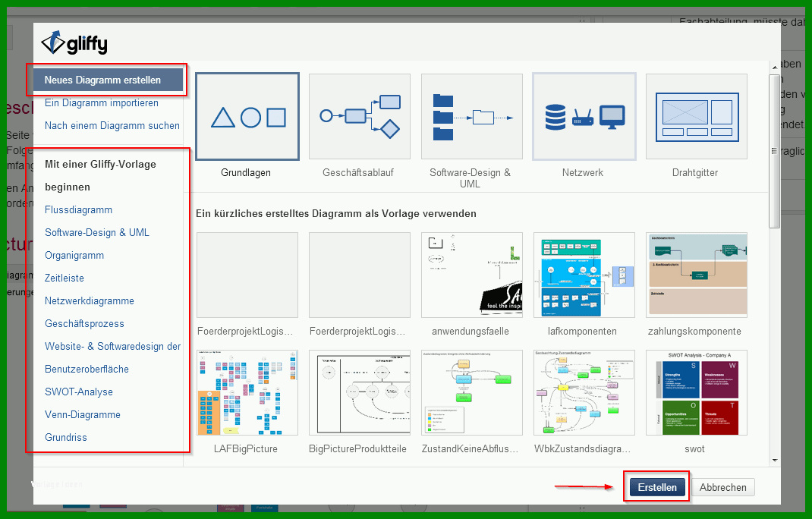This screenshot has height=519, width=812.
Task: Open Neues Diagramm erstellen tab
Action: (108, 80)
